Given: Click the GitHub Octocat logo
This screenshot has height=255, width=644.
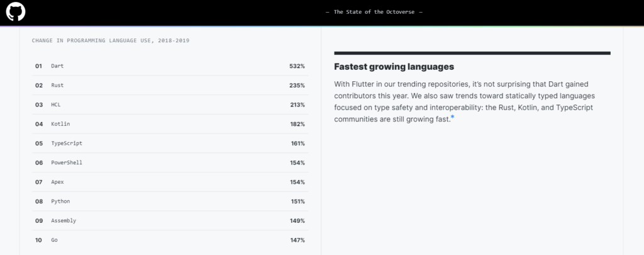Looking at the screenshot, I should click(x=16, y=12).
